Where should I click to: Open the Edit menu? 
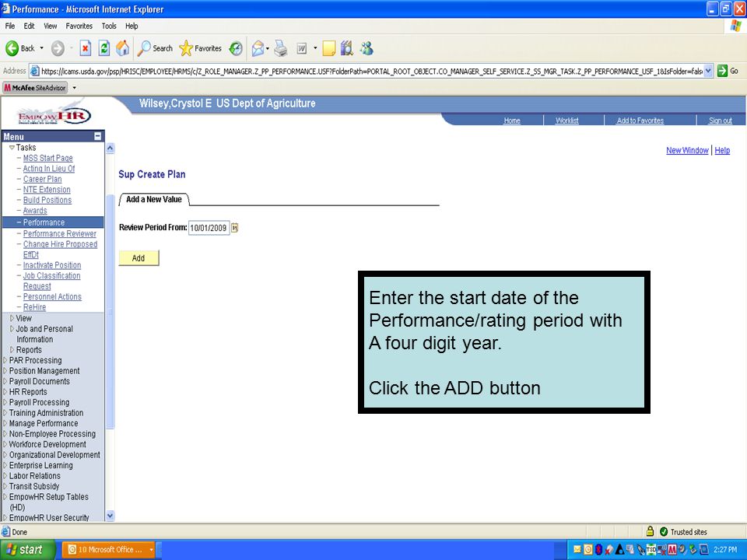coord(29,26)
